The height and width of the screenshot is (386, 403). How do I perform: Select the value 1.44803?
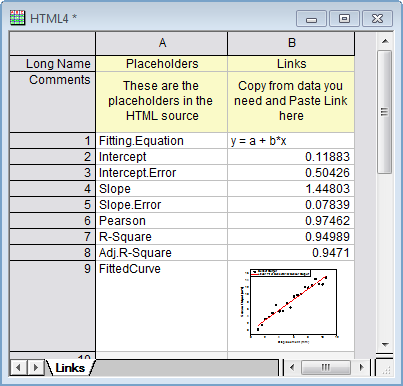tap(291, 189)
